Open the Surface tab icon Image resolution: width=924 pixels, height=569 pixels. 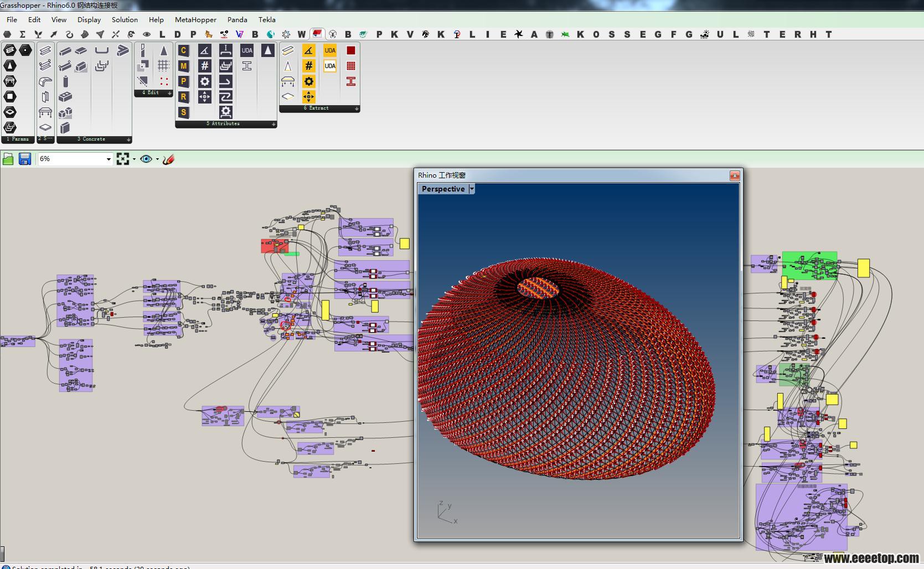point(85,34)
